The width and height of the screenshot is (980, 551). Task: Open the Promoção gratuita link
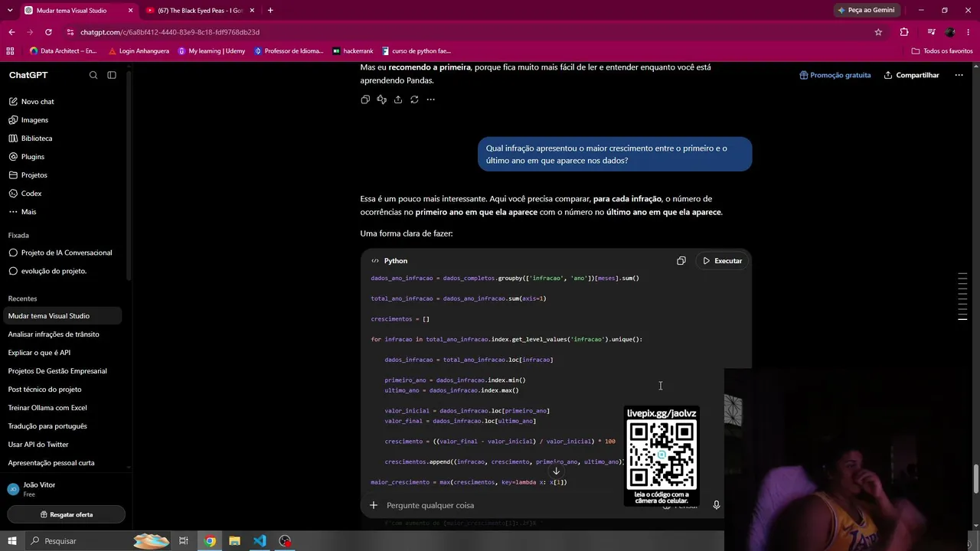(x=835, y=75)
